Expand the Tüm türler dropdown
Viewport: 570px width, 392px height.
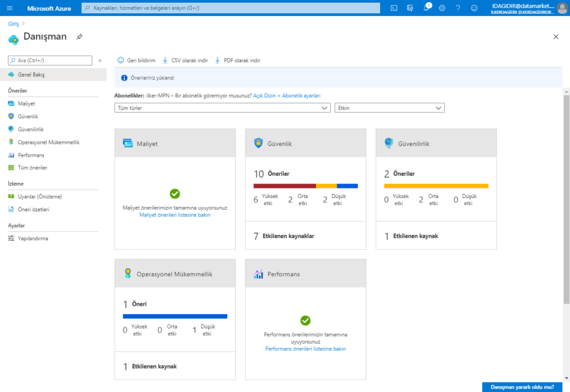tap(223, 108)
